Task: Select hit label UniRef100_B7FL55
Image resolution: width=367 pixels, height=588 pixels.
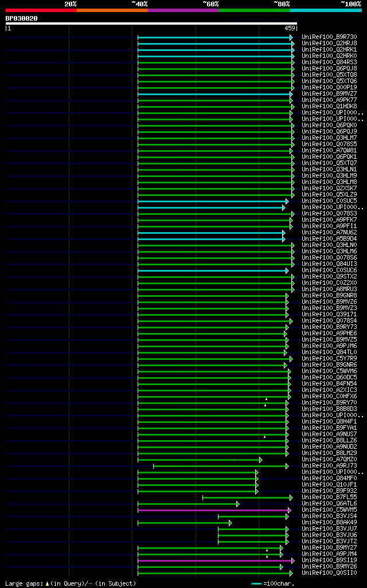Action: click(x=330, y=497)
